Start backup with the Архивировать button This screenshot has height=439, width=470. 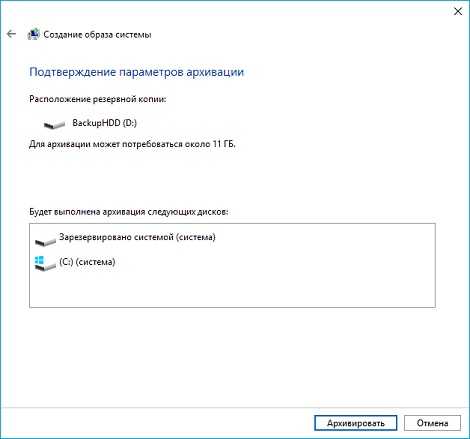point(356,423)
